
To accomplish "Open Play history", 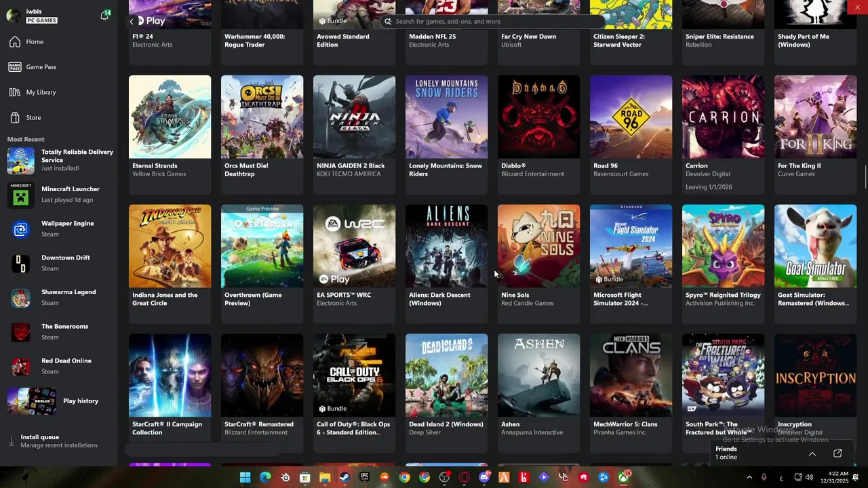I will (60, 401).
